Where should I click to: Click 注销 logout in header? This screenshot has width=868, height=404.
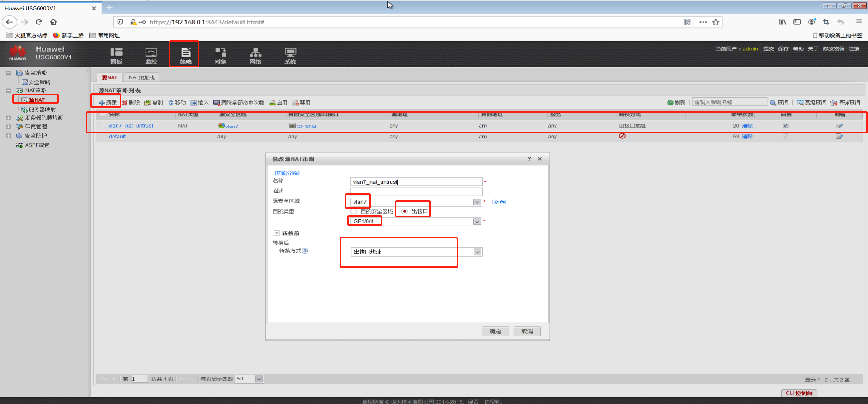(x=854, y=49)
